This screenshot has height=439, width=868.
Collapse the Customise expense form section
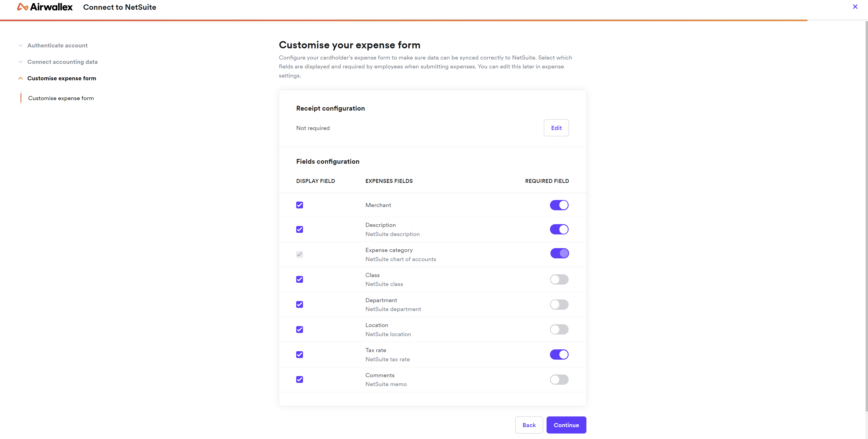click(21, 78)
